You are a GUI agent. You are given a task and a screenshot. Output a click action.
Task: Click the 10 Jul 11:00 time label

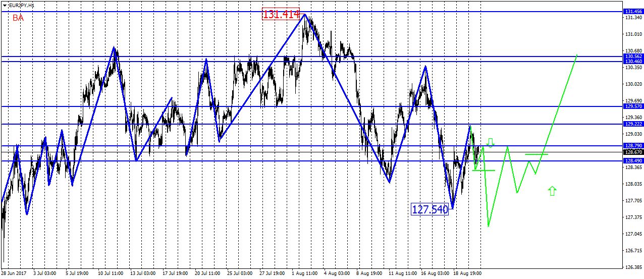click(x=110, y=273)
